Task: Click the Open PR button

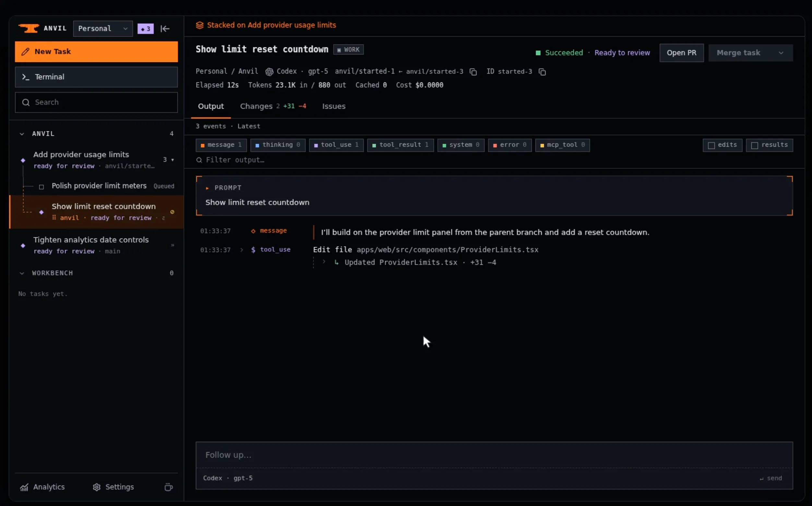Action: [x=682, y=53]
